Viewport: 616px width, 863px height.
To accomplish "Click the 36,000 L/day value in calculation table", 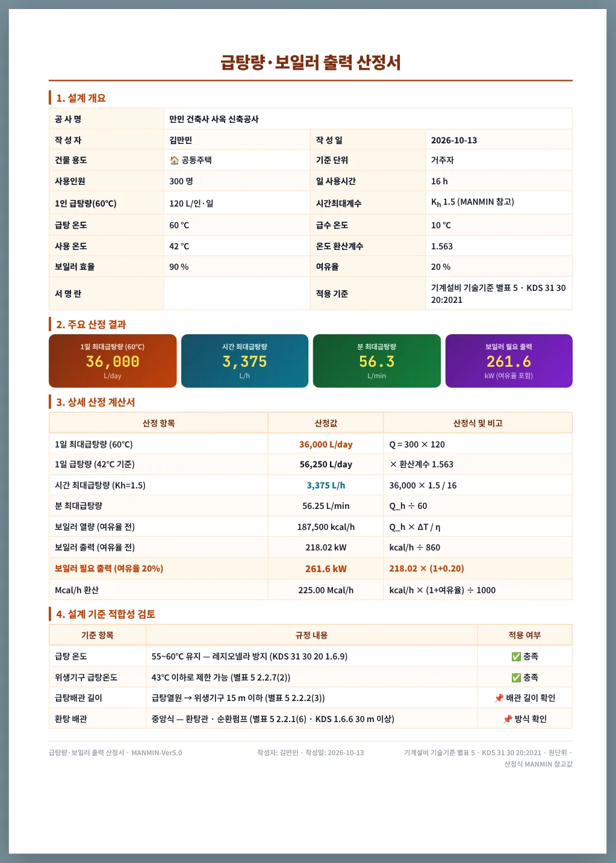I will (326, 444).
